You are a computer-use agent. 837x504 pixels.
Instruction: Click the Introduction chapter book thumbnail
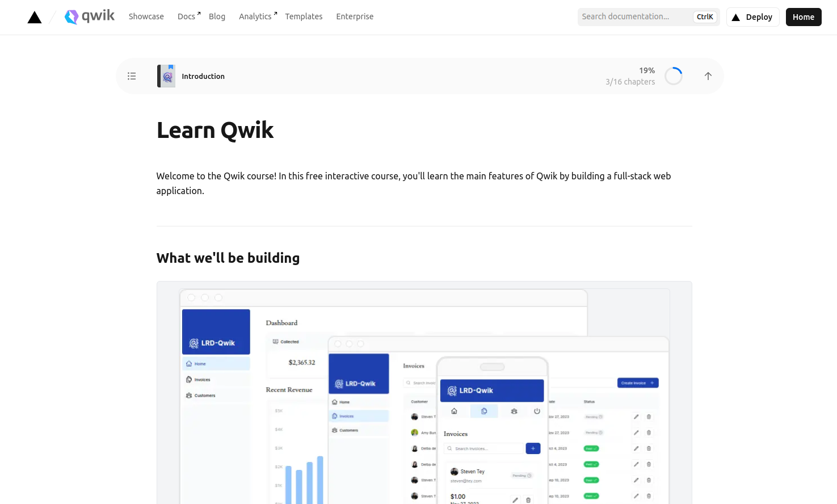tap(166, 76)
